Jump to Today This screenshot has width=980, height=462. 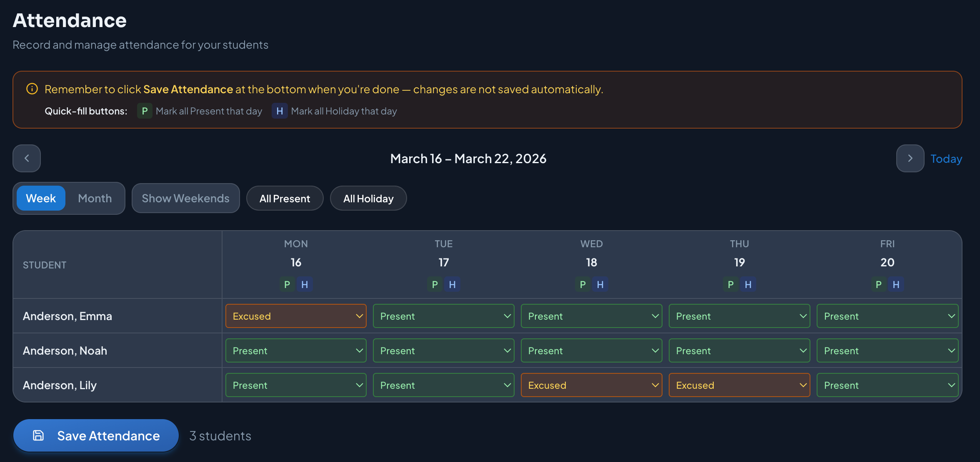pyautogui.click(x=946, y=159)
